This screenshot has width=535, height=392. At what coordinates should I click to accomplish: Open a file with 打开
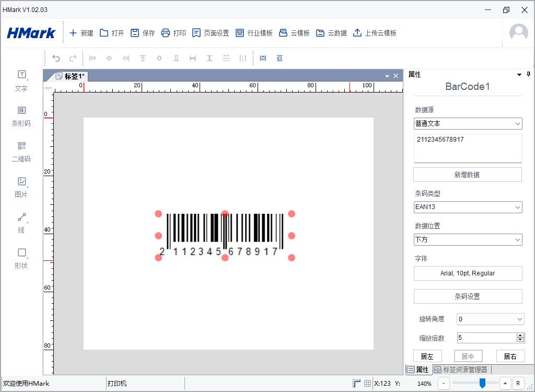tap(112, 33)
